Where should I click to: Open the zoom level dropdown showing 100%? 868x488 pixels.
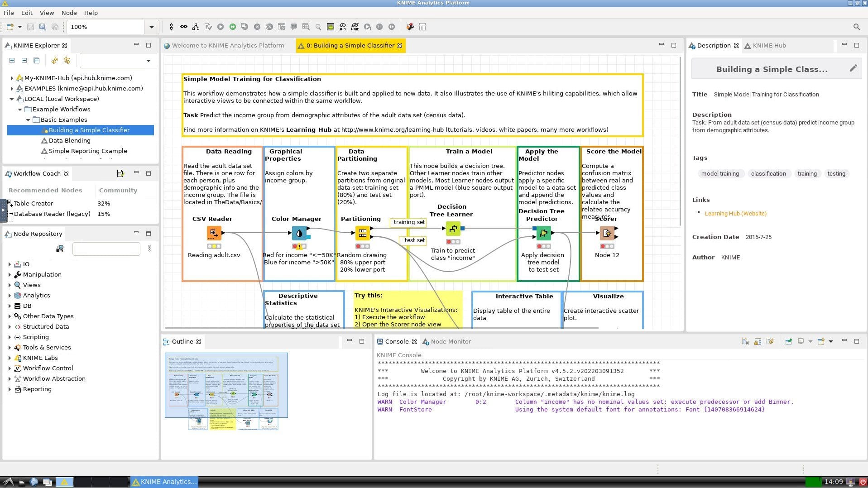click(151, 27)
